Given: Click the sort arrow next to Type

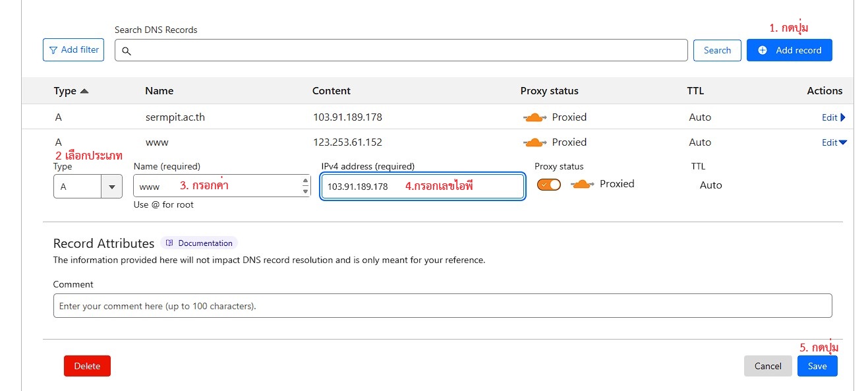Looking at the screenshot, I should click(x=84, y=91).
